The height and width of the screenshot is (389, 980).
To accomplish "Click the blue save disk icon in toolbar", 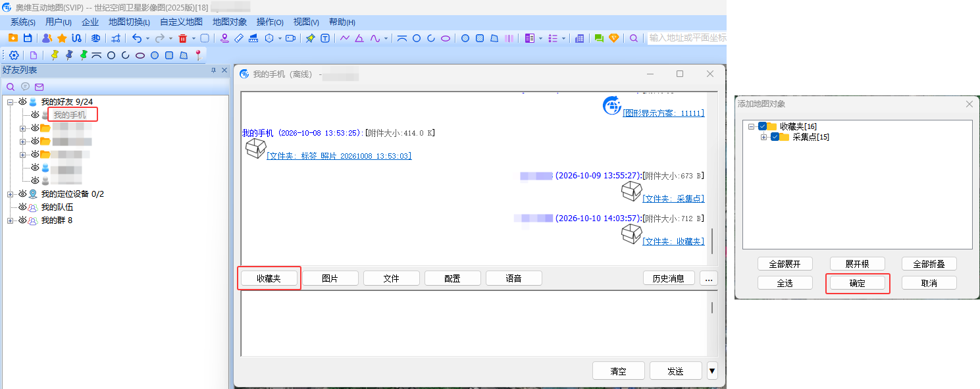I will 28,38.
